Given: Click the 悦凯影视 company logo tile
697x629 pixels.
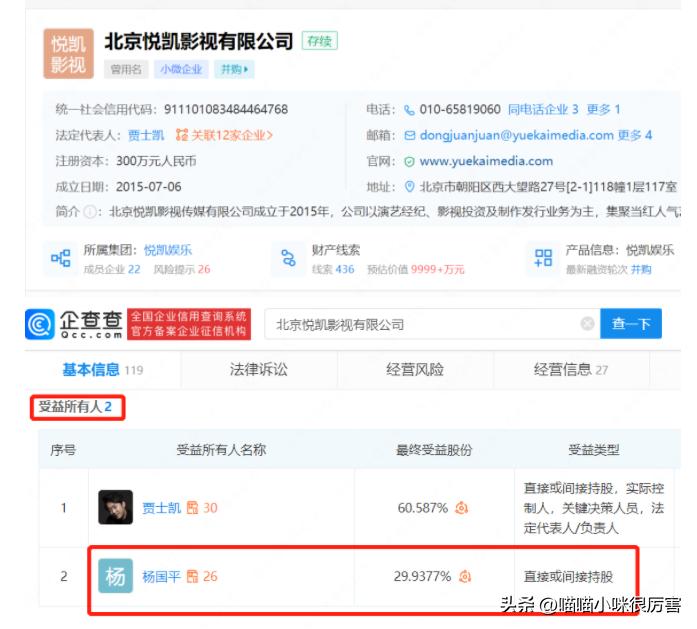Looking at the screenshot, I should 68,54.
